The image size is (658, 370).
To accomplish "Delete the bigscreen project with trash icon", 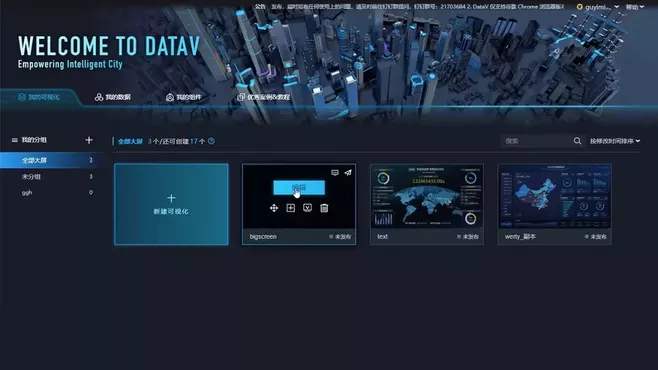I will click(324, 208).
